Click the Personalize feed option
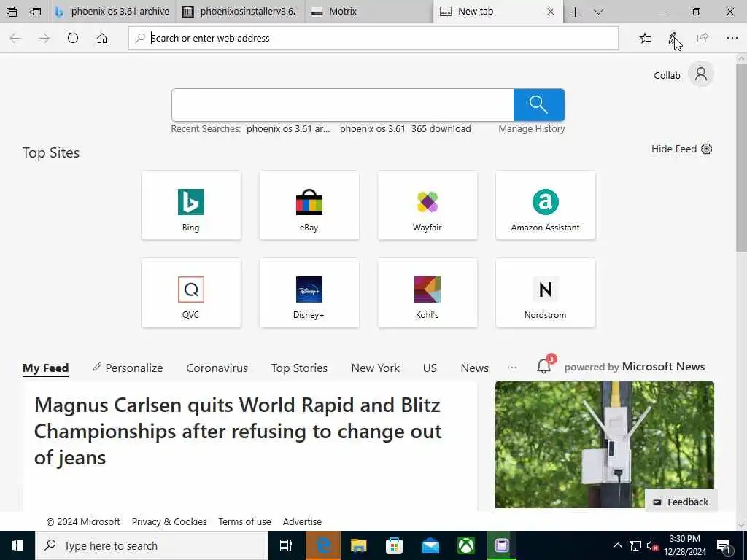Image resolution: width=747 pixels, height=560 pixels. coord(128,368)
